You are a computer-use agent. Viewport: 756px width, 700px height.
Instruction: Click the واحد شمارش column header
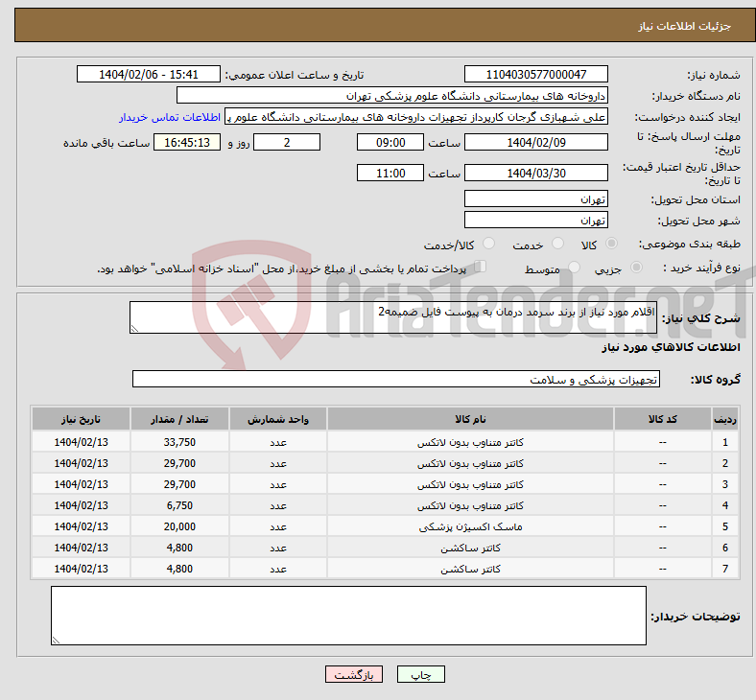278,419
